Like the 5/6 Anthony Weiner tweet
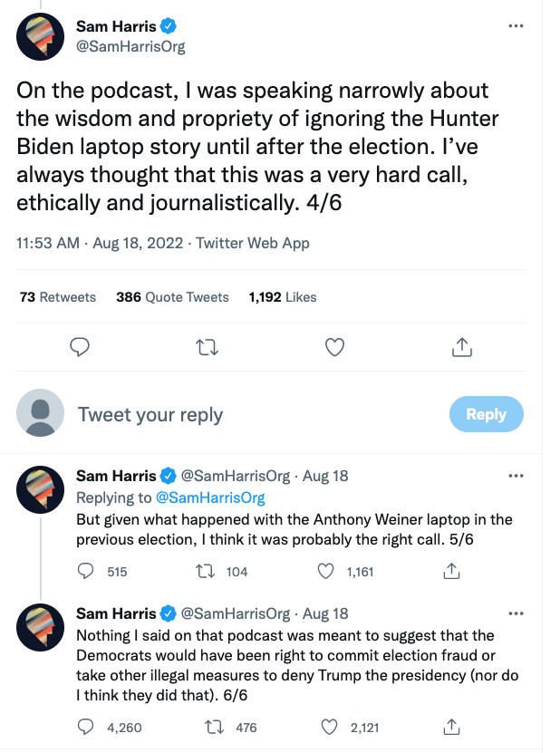 [x=327, y=571]
